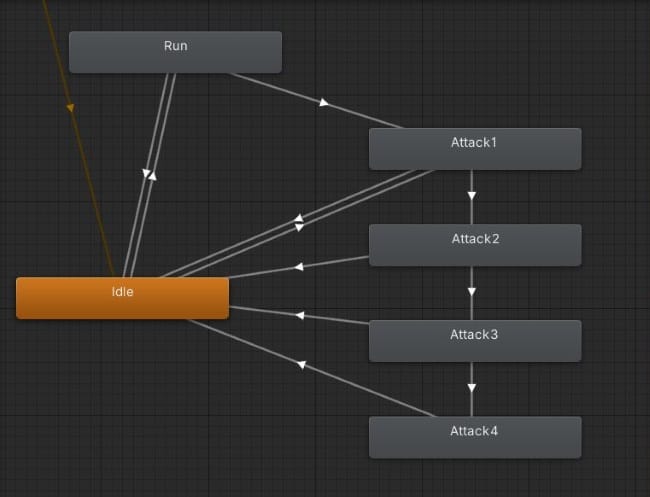Select the Attack3 to Idle transition arrow
This screenshot has height=497, width=650.
coord(299,315)
